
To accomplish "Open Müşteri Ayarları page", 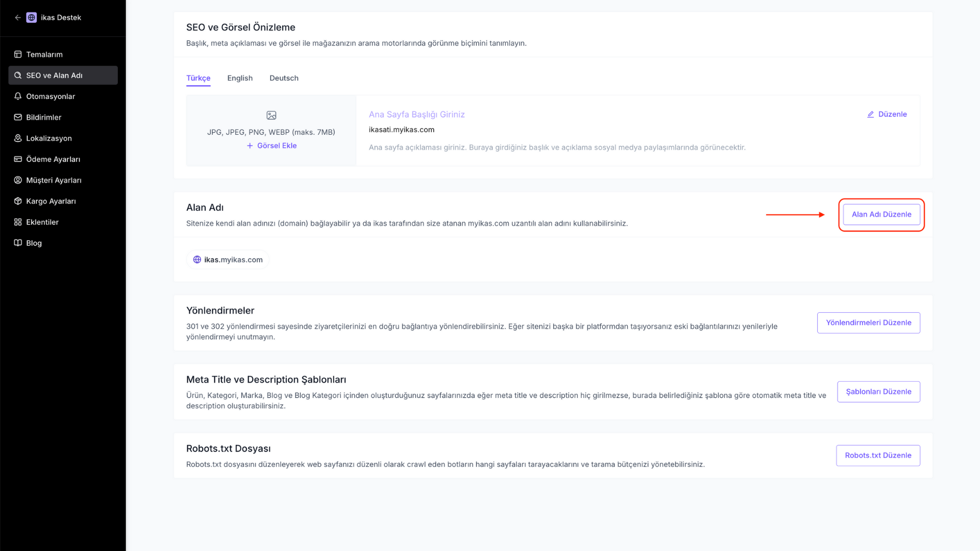I will (x=63, y=180).
